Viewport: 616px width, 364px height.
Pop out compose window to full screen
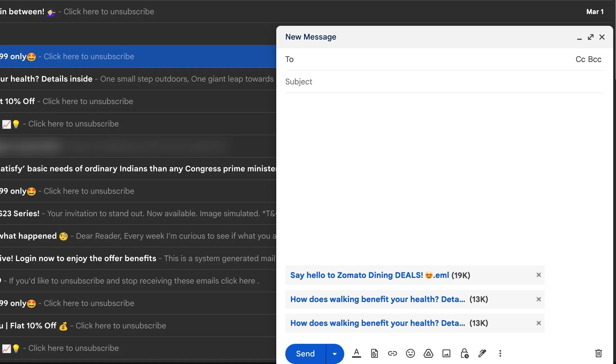pyautogui.click(x=591, y=37)
